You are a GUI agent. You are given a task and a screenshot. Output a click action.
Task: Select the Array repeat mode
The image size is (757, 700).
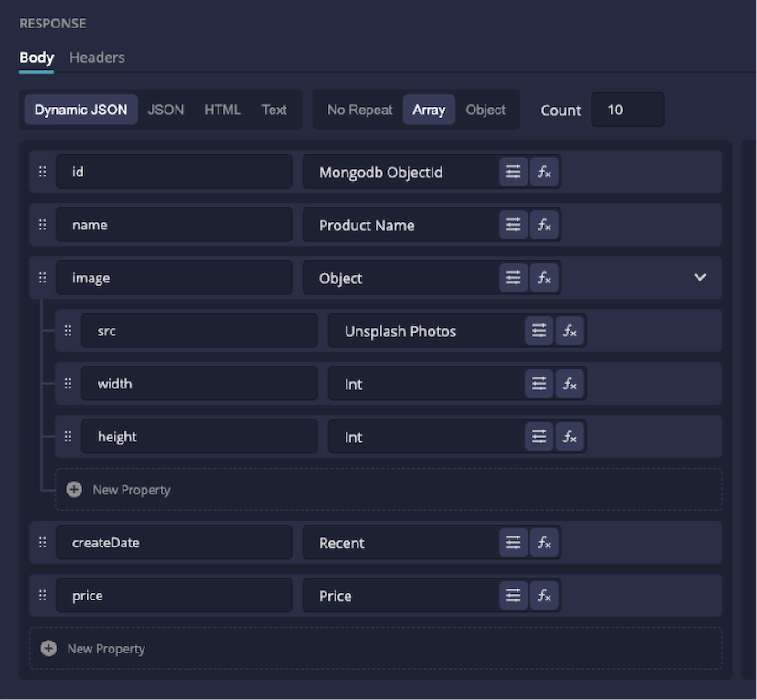pos(428,110)
